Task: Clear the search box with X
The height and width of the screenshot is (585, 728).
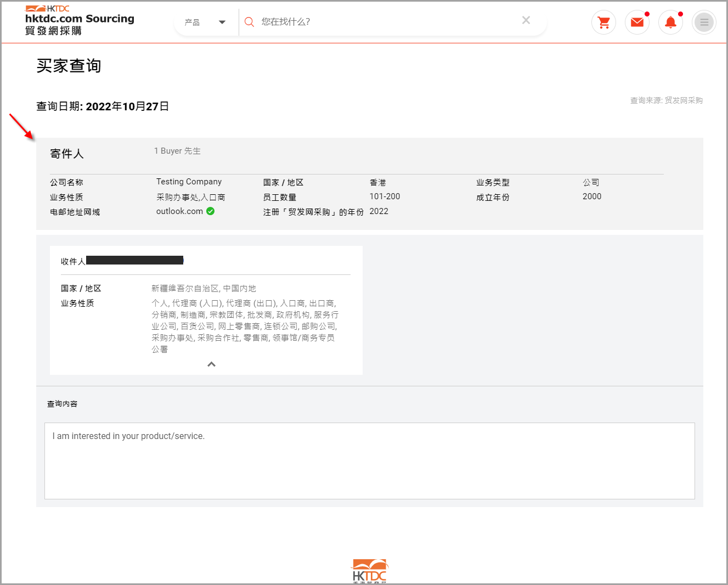Action: tap(526, 20)
